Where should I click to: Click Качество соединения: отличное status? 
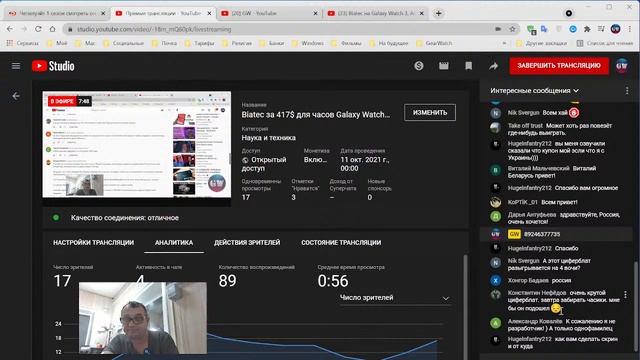pyautogui.click(x=124, y=218)
